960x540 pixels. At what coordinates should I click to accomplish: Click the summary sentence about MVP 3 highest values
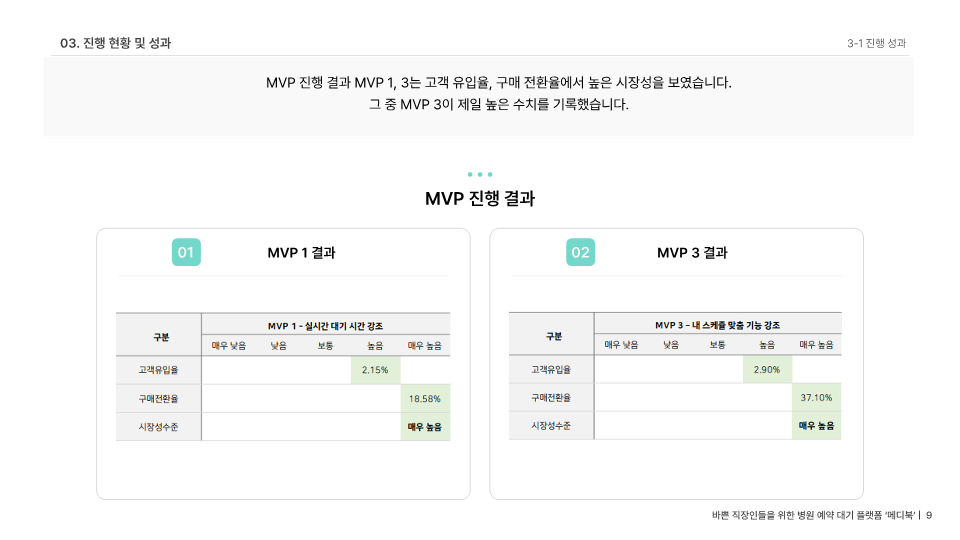(498, 105)
